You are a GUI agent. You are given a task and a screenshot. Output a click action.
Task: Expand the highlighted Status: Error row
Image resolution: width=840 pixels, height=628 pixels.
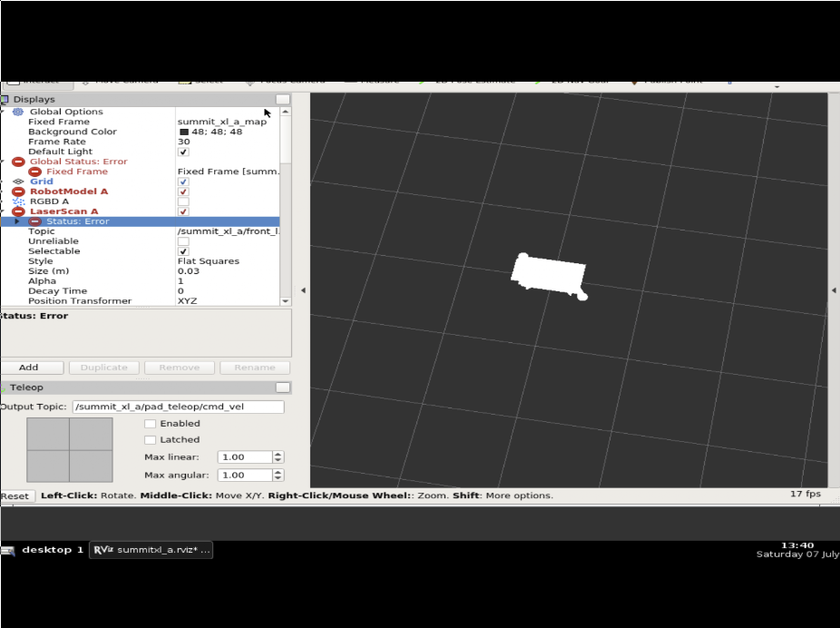pyautogui.click(x=16, y=221)
